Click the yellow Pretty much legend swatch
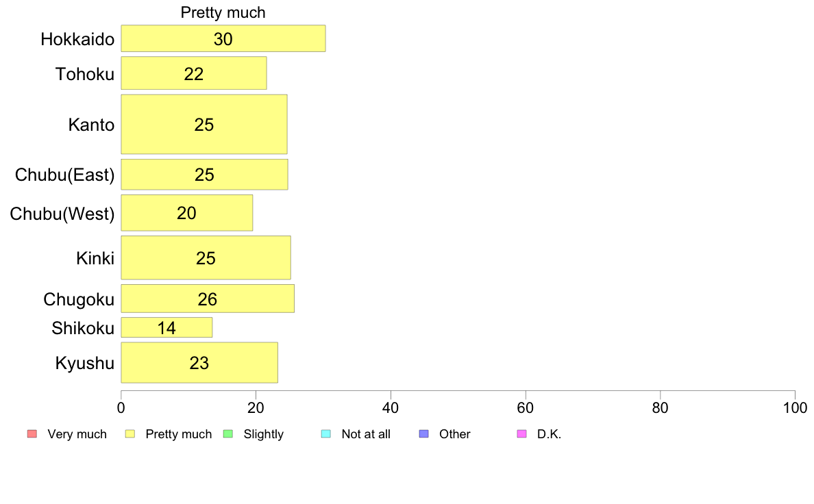 (x=130, y=434)
